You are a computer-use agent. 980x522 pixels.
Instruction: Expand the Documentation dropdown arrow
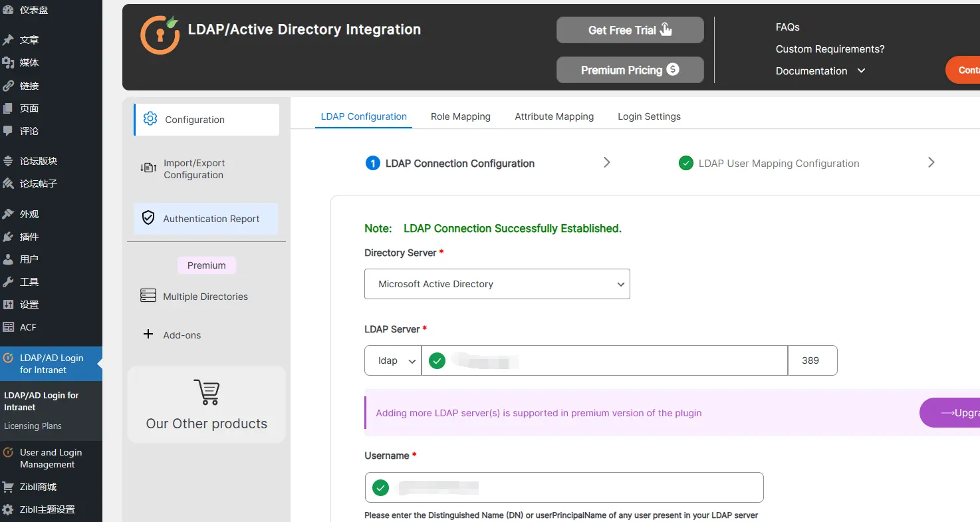(x=861, y=70)
